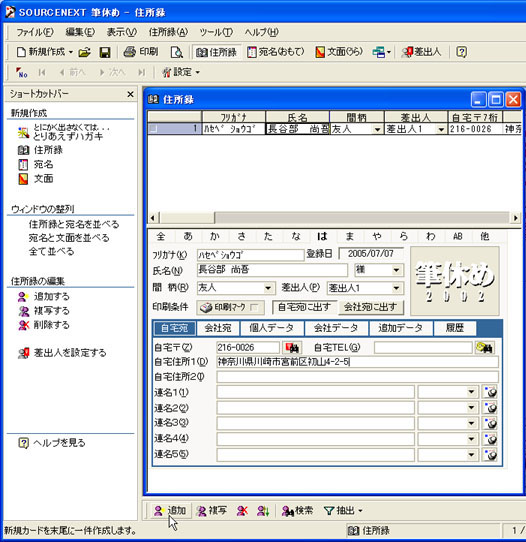Click the horizontal scrollbar of address table

click(335, 218)
